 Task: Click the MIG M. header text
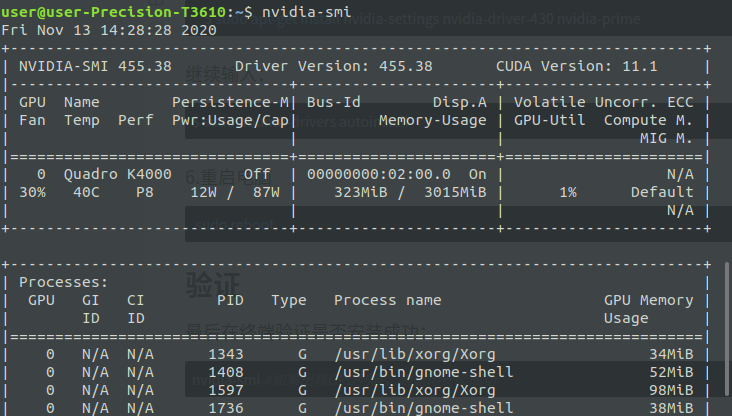click(x=667, y=138)
